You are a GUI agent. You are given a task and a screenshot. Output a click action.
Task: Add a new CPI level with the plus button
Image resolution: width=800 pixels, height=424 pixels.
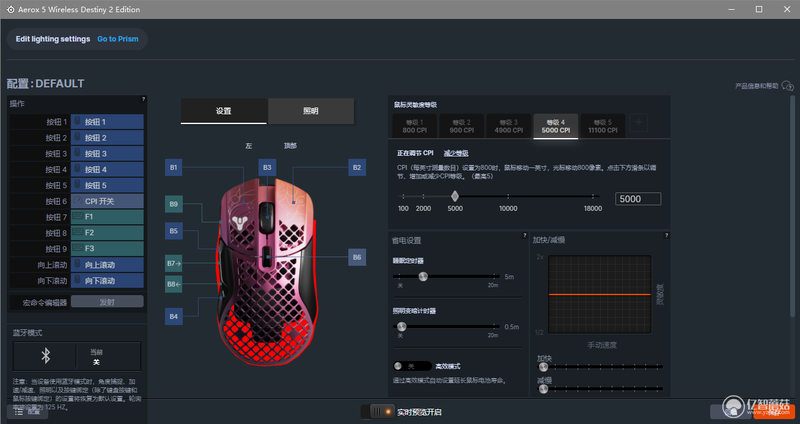(638, 122)
